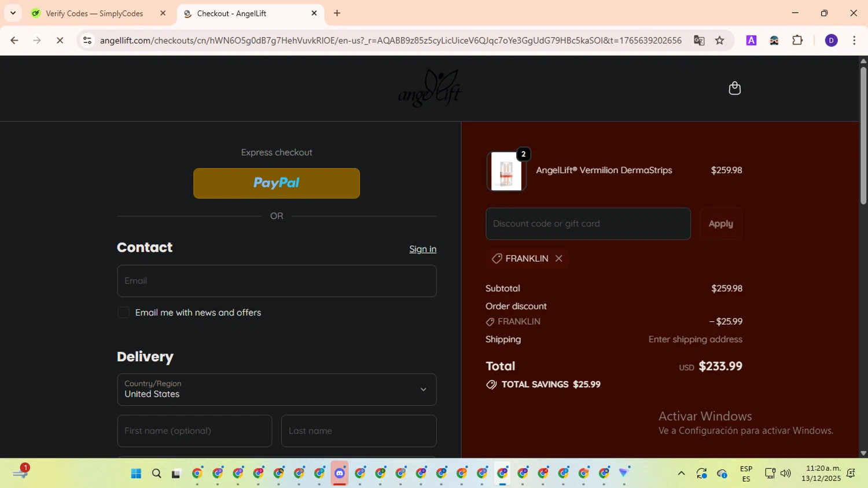Switch the ESP ES keyboard language
The height and width of the screenshot is (488, 868).
746,474
